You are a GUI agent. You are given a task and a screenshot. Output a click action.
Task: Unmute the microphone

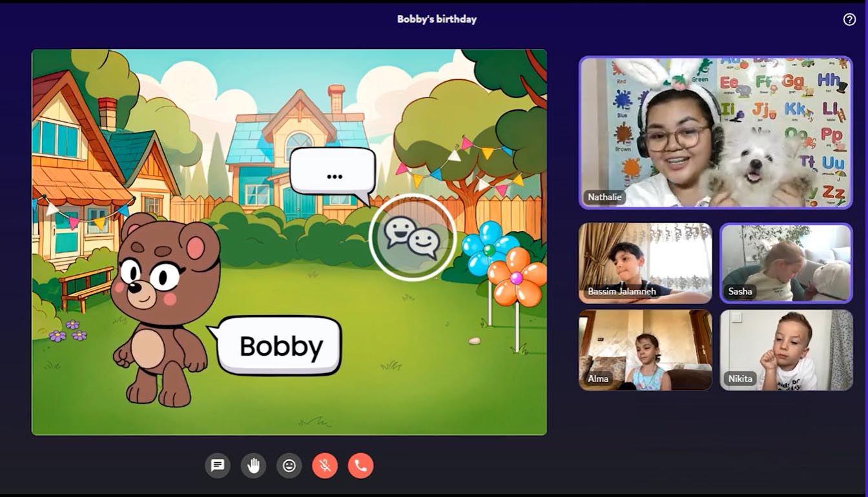pyautogui.click(x=325, y=465)
